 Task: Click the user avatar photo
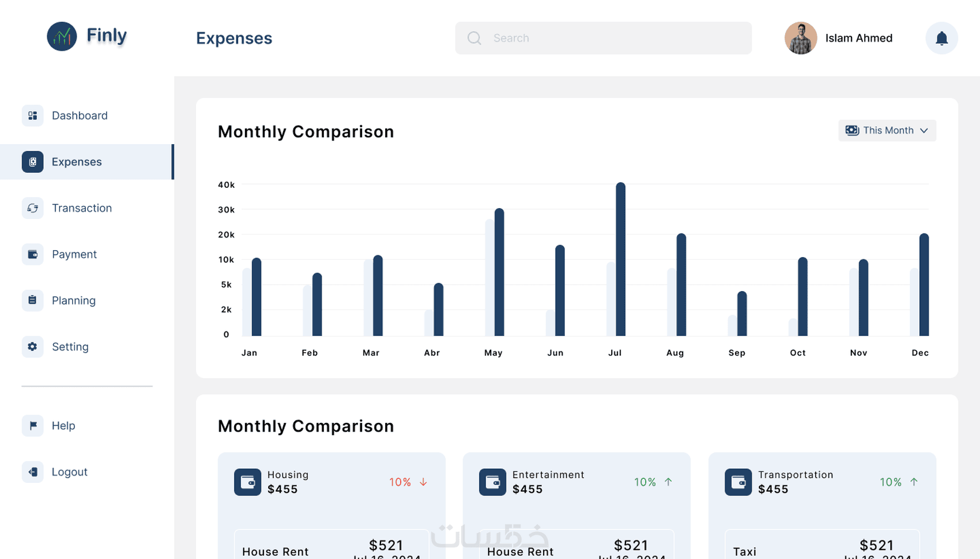[801, 38]
